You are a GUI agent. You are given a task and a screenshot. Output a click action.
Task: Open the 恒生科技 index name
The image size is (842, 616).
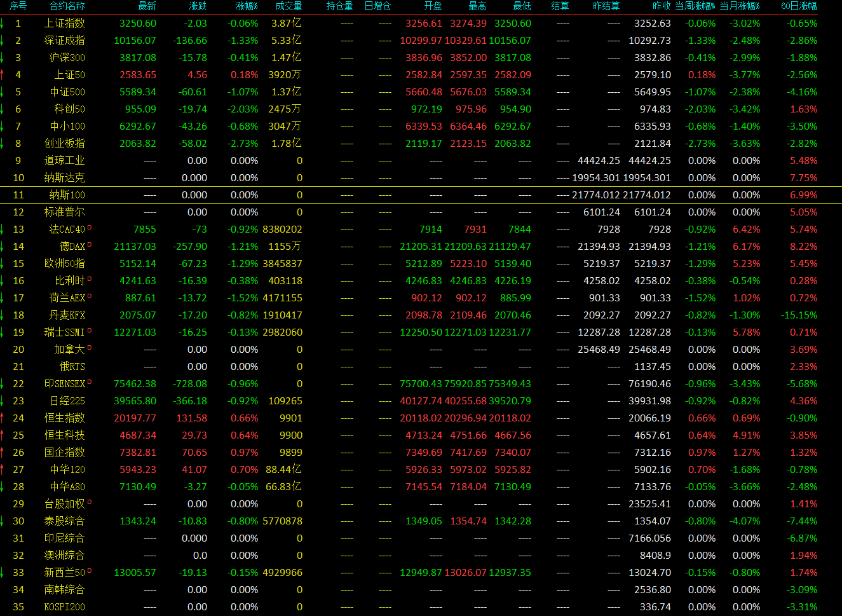coord(64,435)
